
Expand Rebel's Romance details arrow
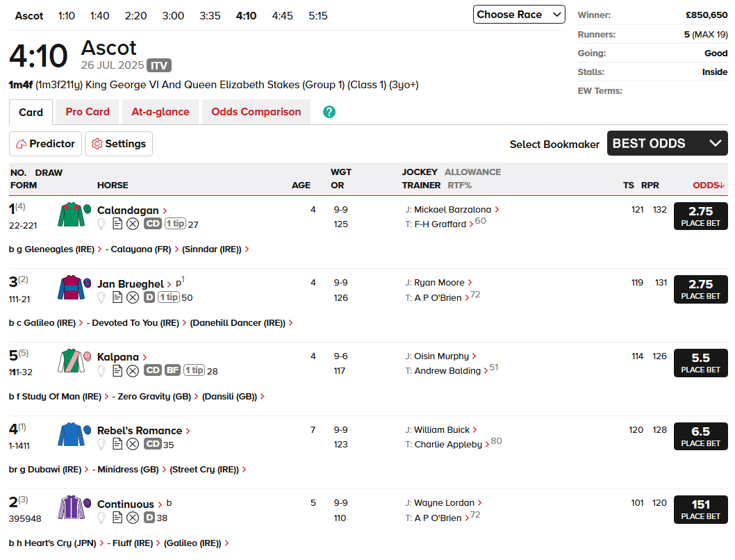click(188, 431)
